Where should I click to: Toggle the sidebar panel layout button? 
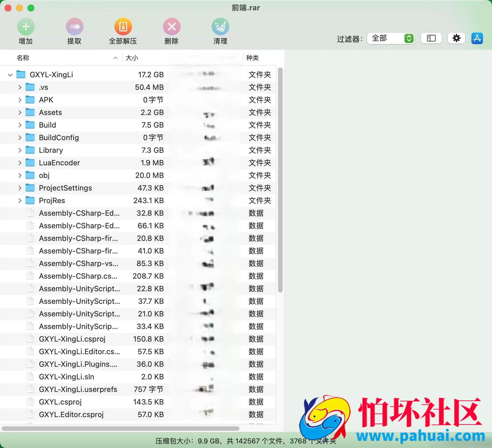pos(431,38)
